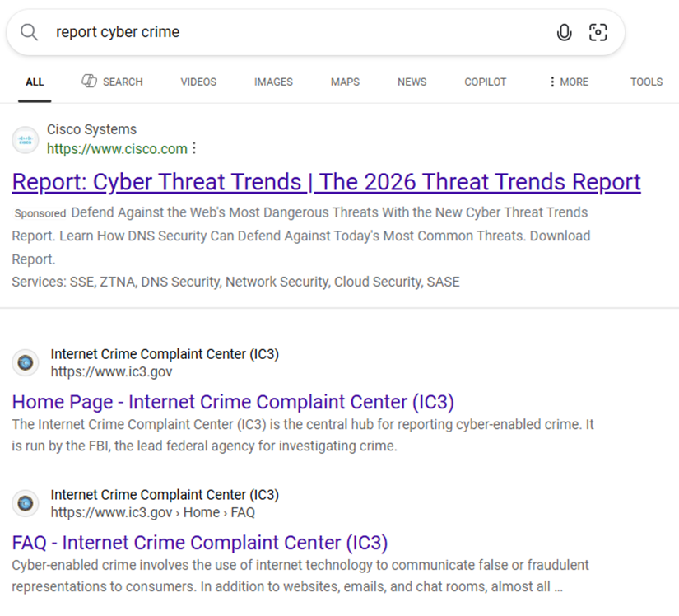Click the Cisco Systems favicon
This screenshot has height=616, width=679.
pos(26,140)
